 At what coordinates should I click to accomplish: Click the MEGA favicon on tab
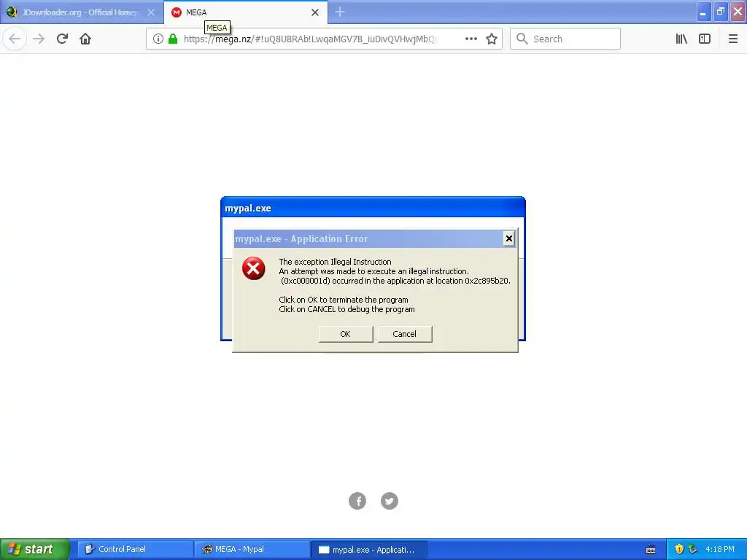pos(177,12)
